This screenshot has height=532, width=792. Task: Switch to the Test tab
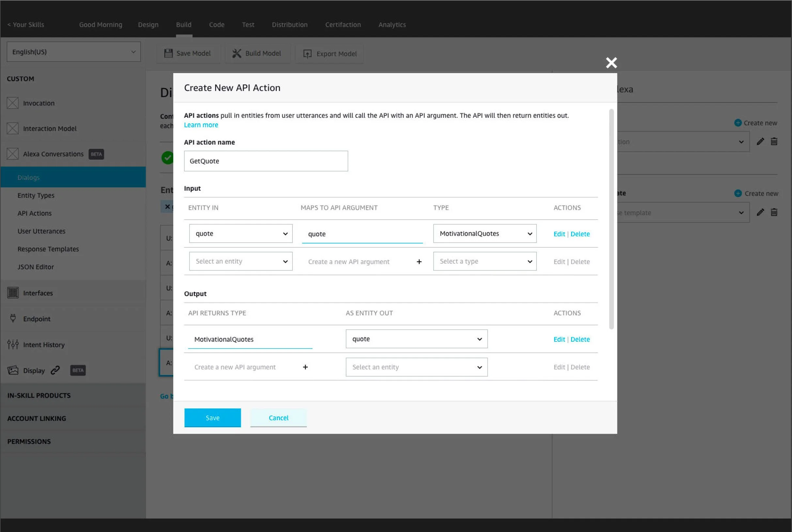[x=248, y=25]
